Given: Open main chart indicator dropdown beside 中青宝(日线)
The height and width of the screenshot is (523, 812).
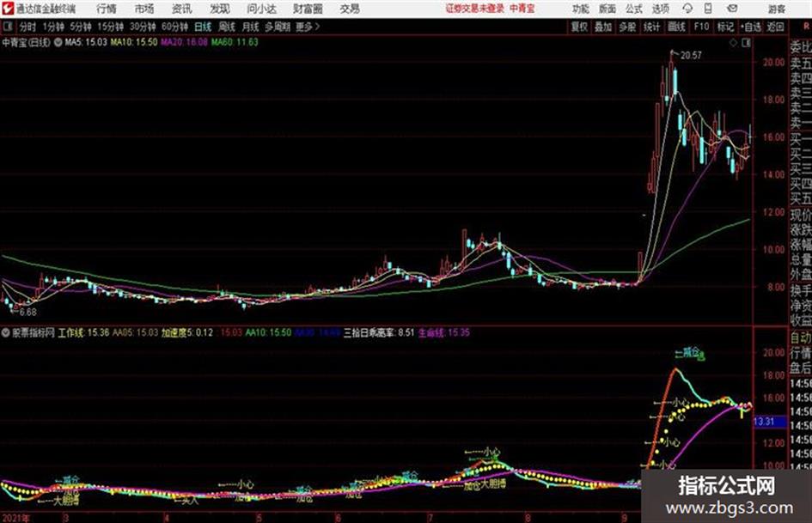Looking at the screenshot, I should click(x=58, y=42).
